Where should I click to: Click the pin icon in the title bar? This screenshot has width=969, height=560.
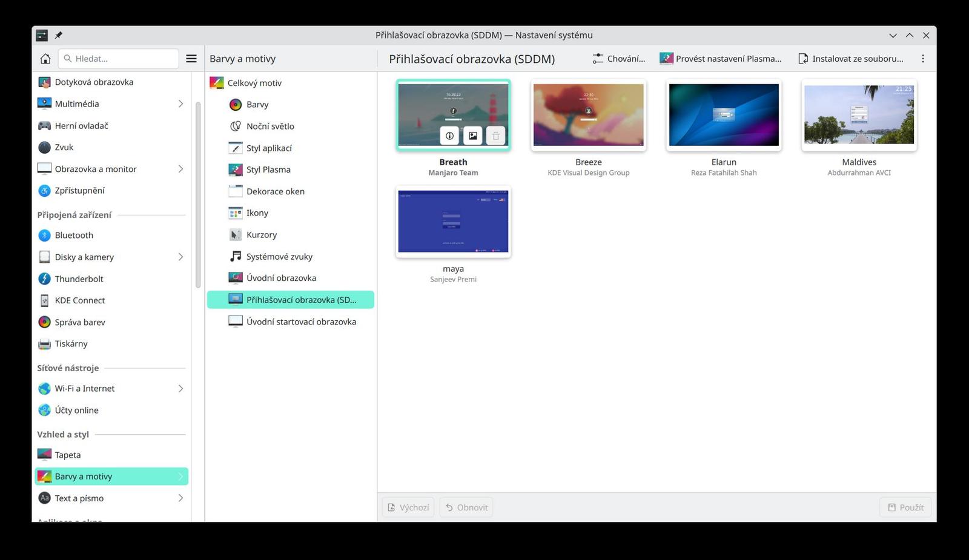[x=59, y=35]
